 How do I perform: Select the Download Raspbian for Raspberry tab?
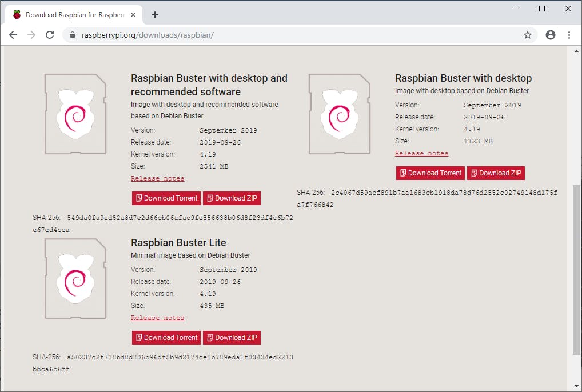click(74, 15)
